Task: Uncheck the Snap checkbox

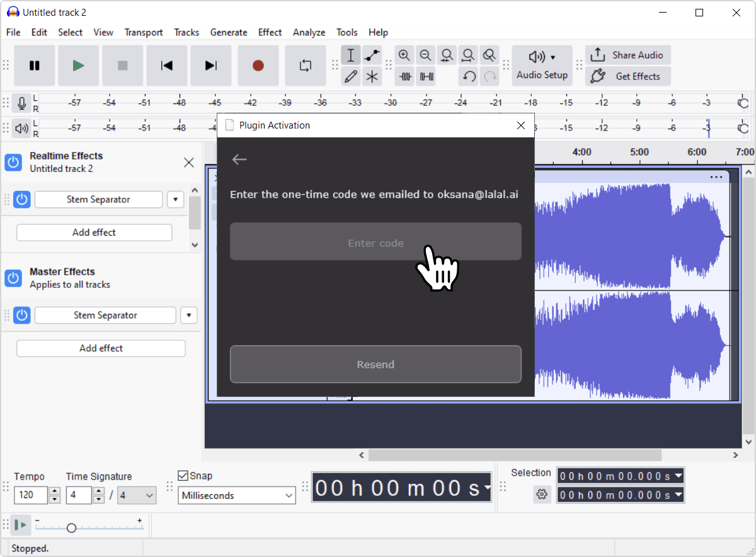Action: coord(183,476)
